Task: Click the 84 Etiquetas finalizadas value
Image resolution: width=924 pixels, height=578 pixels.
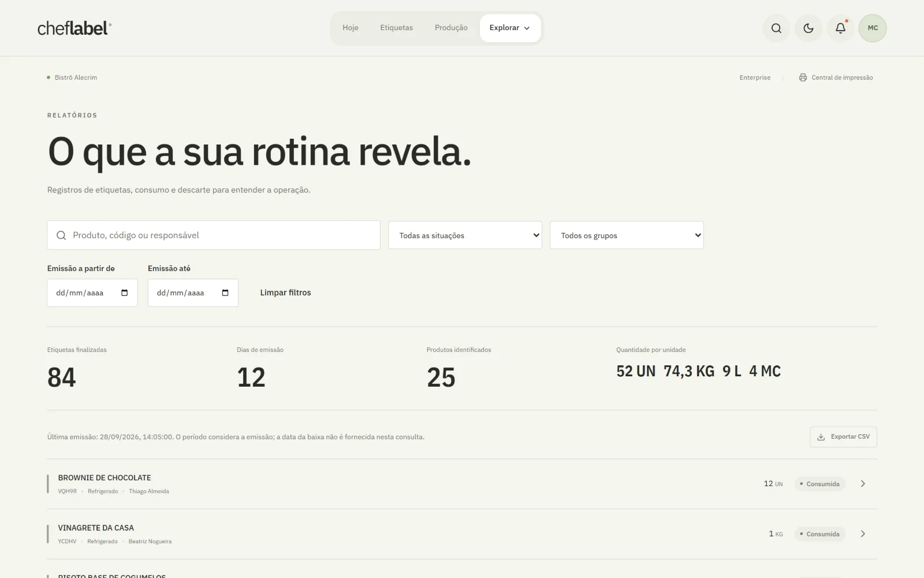Action: (x=62, y=377)
